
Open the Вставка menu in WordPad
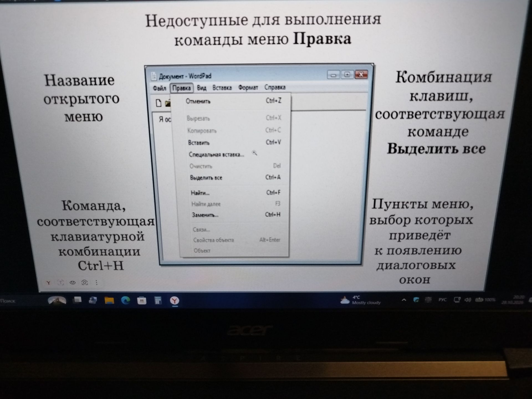coord(222,88)
